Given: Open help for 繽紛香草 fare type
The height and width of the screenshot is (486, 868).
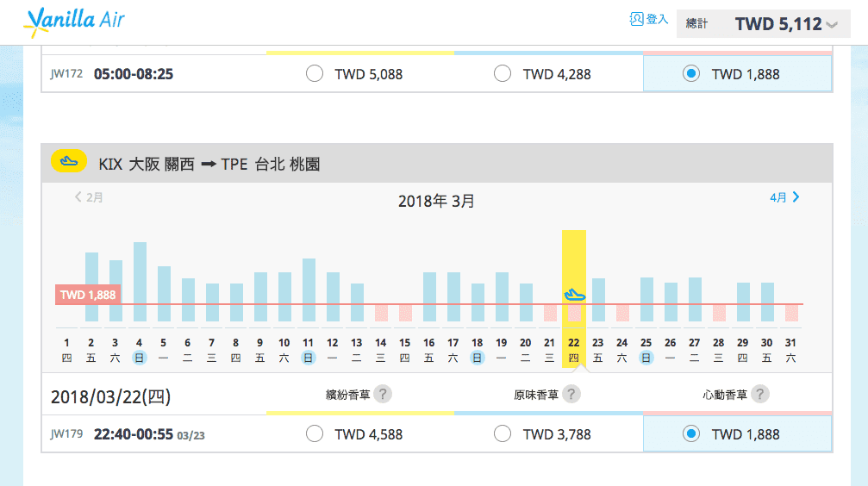Looking at the screenshot, I should click(x=383, y=394).
